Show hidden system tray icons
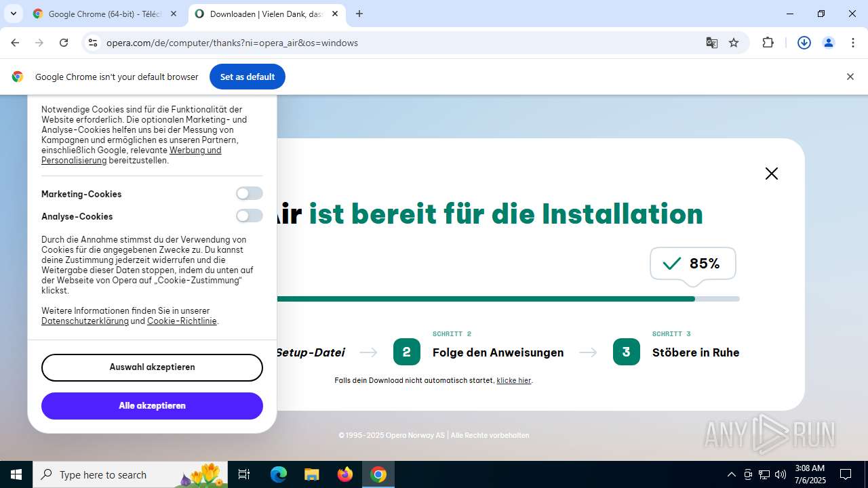Viewport: 868px width, 488px height. (x=731, y=474)
